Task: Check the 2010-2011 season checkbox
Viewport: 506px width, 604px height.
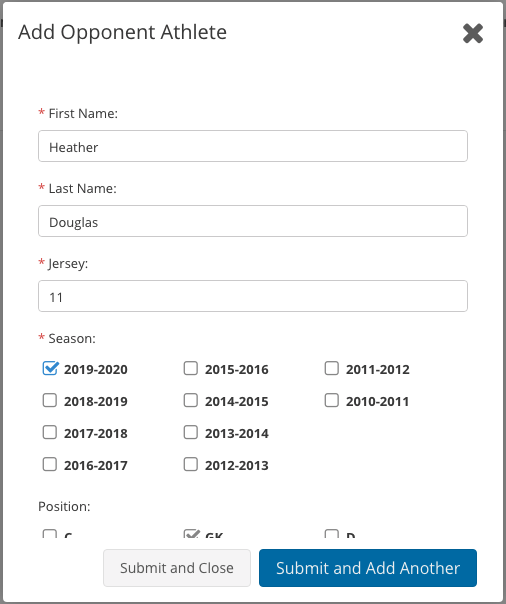Action: pyautogui.click(x=332, y=400)
